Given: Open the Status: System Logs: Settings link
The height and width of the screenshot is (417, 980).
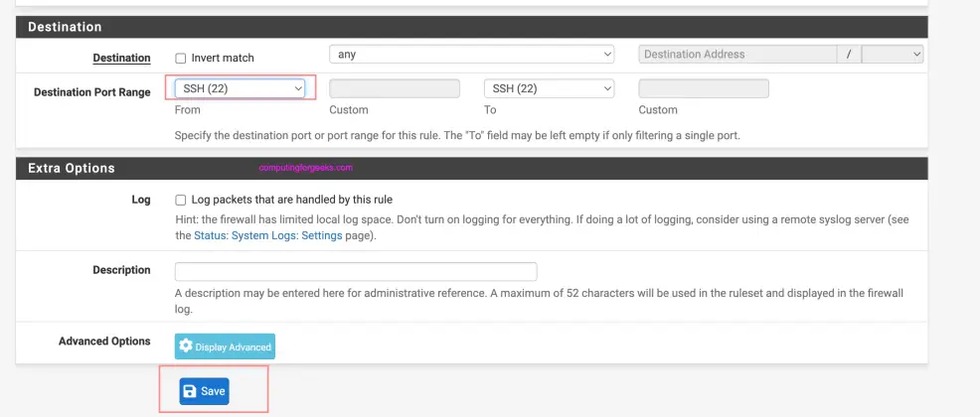Looking at the screenshot, I should 268,236.
